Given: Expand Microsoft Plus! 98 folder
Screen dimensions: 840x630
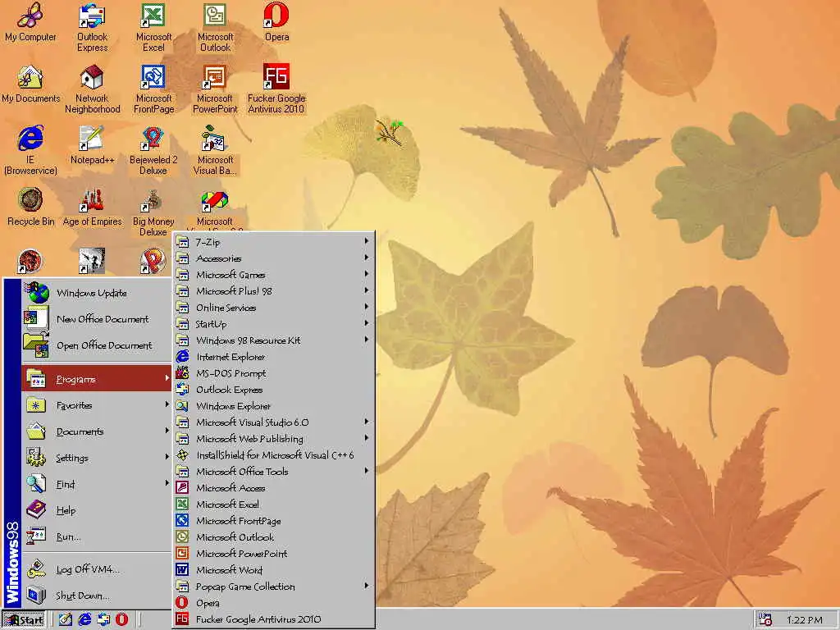Looking at the screenshot, I should coord(273,291).
